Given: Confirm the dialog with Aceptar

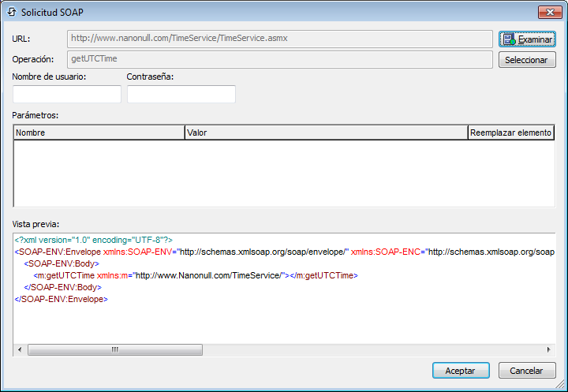Looking at the screenshot, I should click(461, 371).
